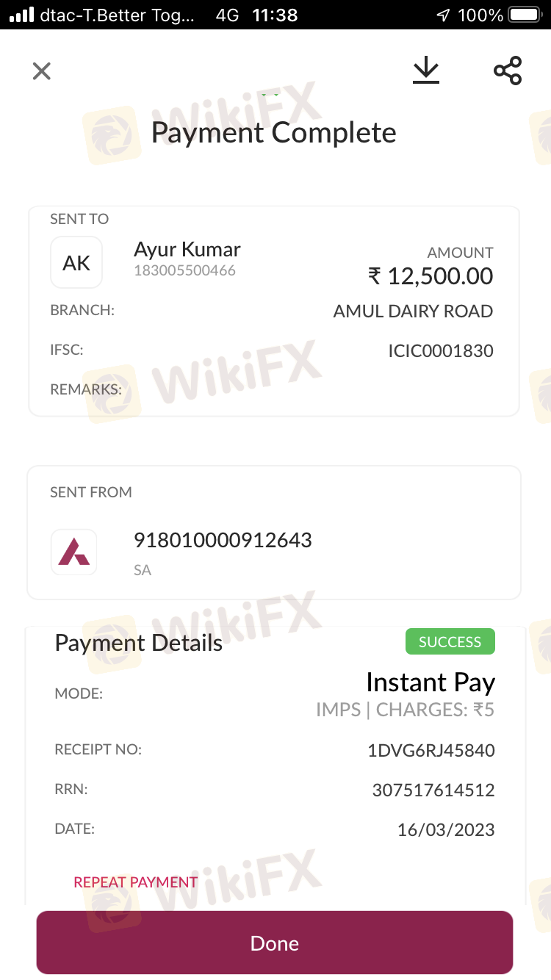Tap the AMUL DAIRY ROAD branch name

(413, 311)
